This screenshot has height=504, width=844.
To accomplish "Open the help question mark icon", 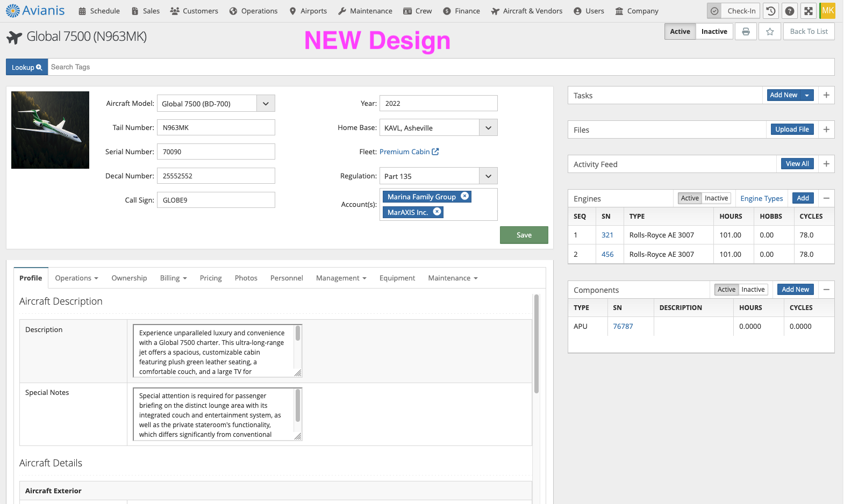I will [x=790, y=11].
